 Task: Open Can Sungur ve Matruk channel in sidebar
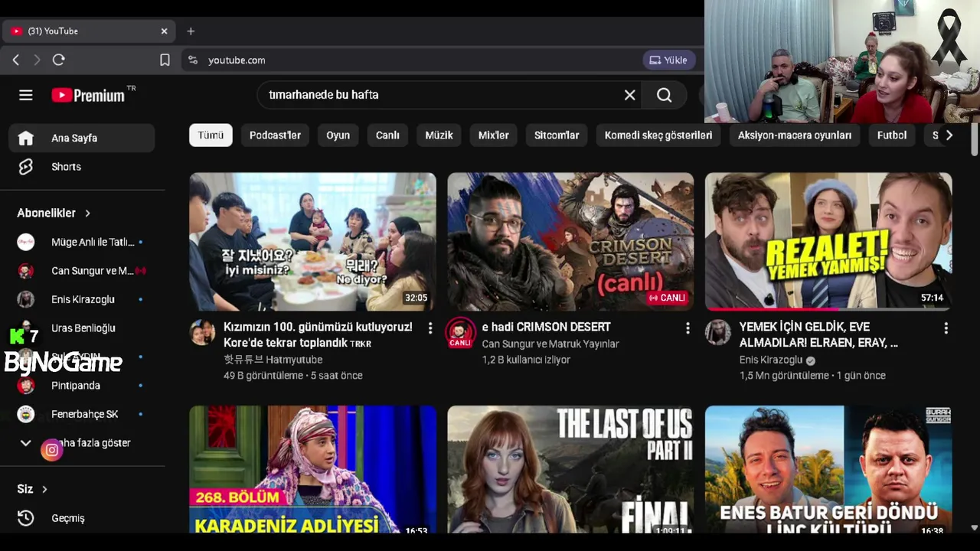pos(82,270)
